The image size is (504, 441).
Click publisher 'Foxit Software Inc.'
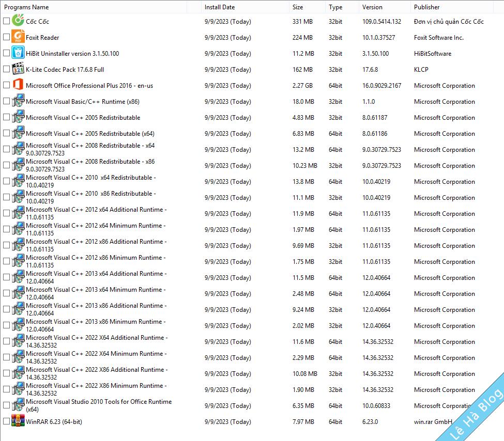point(439,38)
